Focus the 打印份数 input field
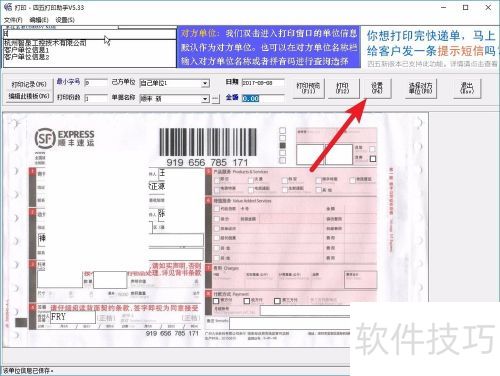500x376 pixels. 96,98
